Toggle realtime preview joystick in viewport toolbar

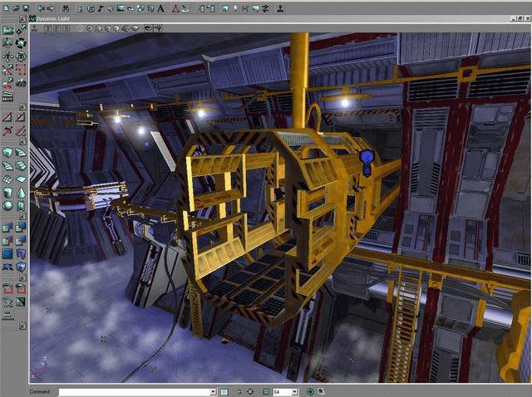pos(35,27)
